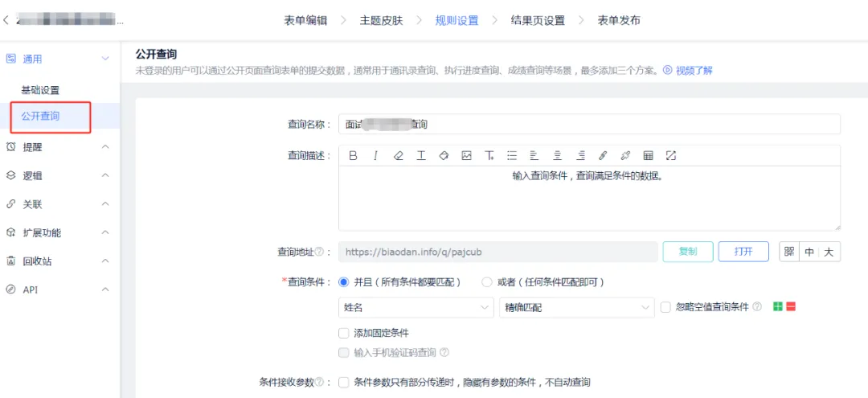The width and height of the screenshot is (868, 398).
Task: Click the 视频了解 link
Action: pyautogui.click(x=688, y=71)
